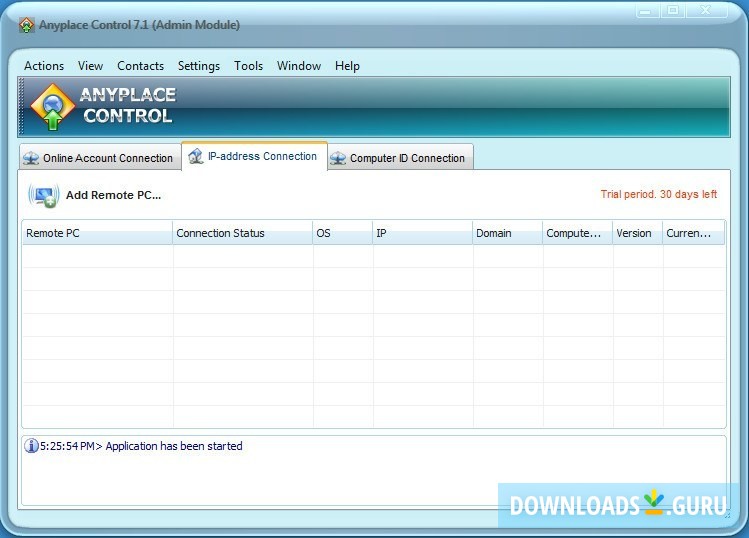Maximize the Anyplace Control window
749x538 pixels.
[x=673, y=11]
